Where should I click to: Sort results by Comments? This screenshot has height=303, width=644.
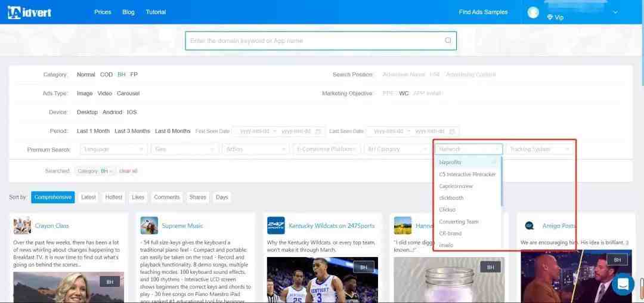[x=167, y=197]
